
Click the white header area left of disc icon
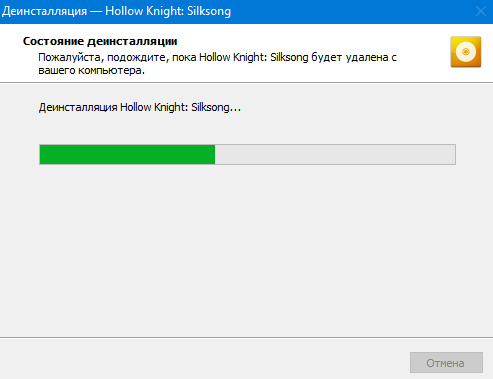coord(423,52)
